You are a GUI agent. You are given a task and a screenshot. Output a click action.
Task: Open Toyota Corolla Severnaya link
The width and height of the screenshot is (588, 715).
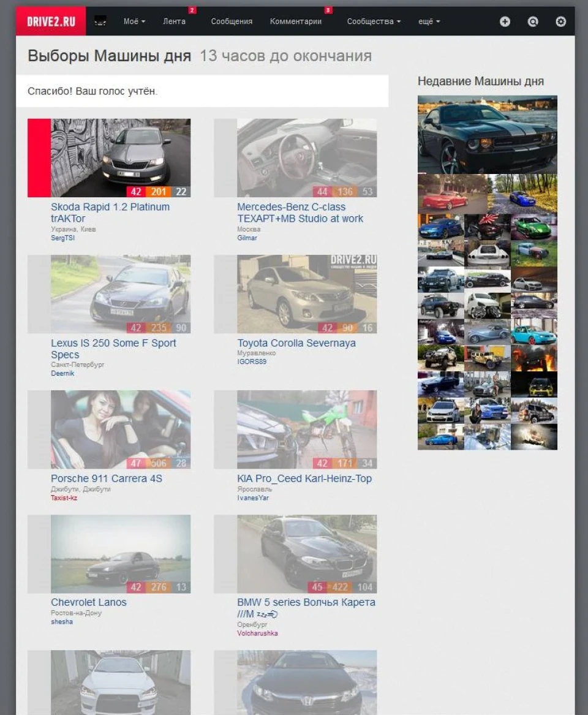[296, 343]
